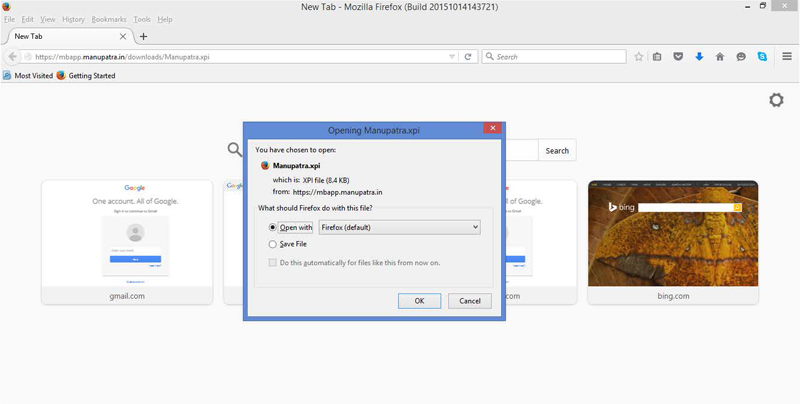Click the Manupatra.xpi file name text

pyautogui.click(x=296, y=166)
